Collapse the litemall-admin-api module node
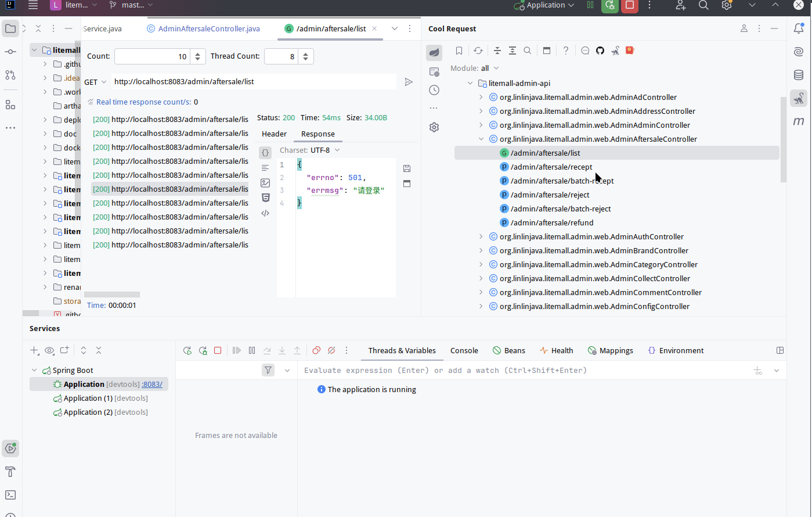The width and height of the screenshot is (812, 517). (470, 83)
